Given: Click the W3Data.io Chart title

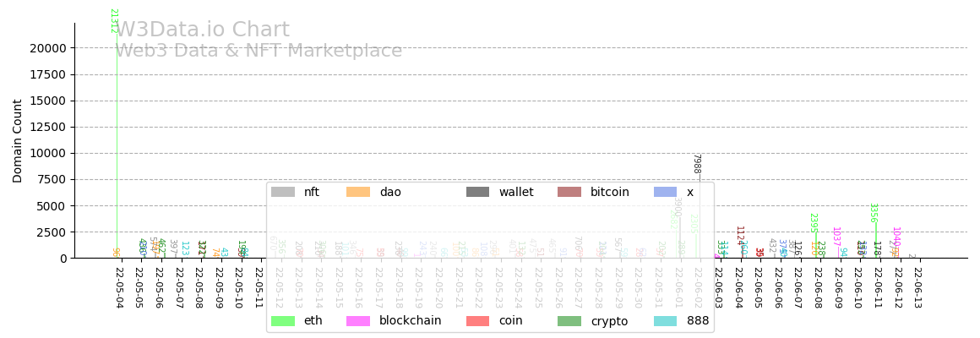Looking at the screenshot, I should [202, 30].
